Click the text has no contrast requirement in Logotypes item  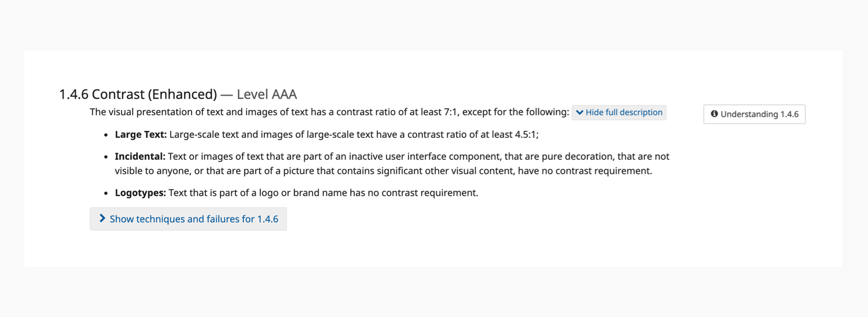coord(414,192)
